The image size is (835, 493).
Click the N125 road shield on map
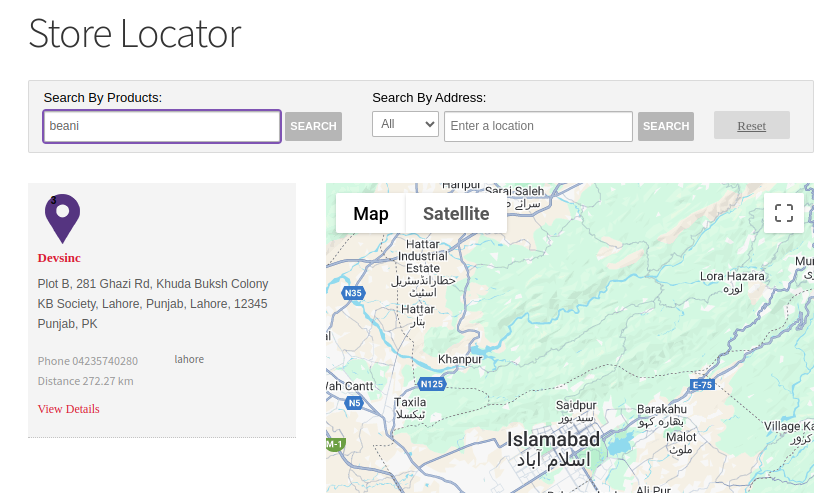tap(431, 384)
